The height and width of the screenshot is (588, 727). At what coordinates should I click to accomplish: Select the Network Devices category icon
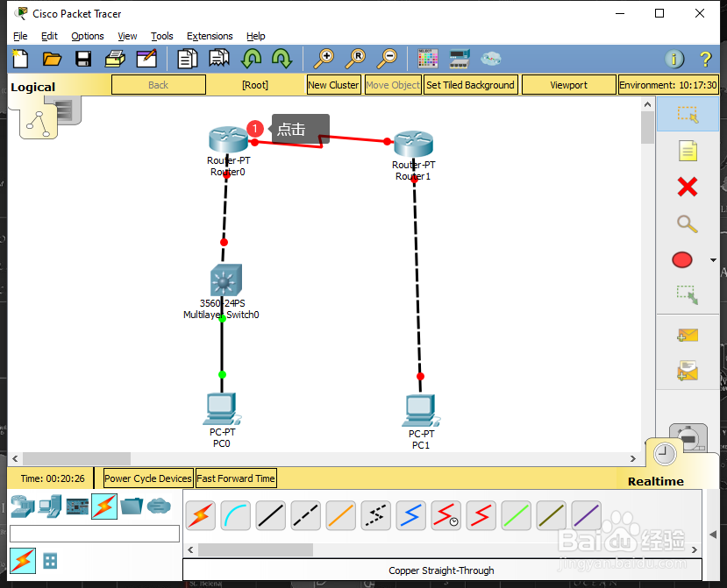pyautogui.click(x=22, y=507)
